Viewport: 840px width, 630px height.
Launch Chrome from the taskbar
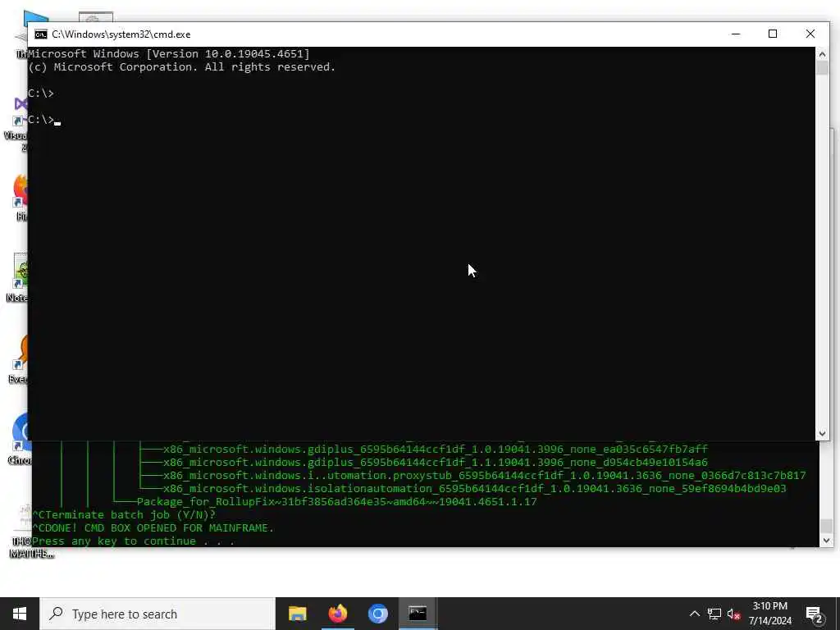click(x=377, y=614)
